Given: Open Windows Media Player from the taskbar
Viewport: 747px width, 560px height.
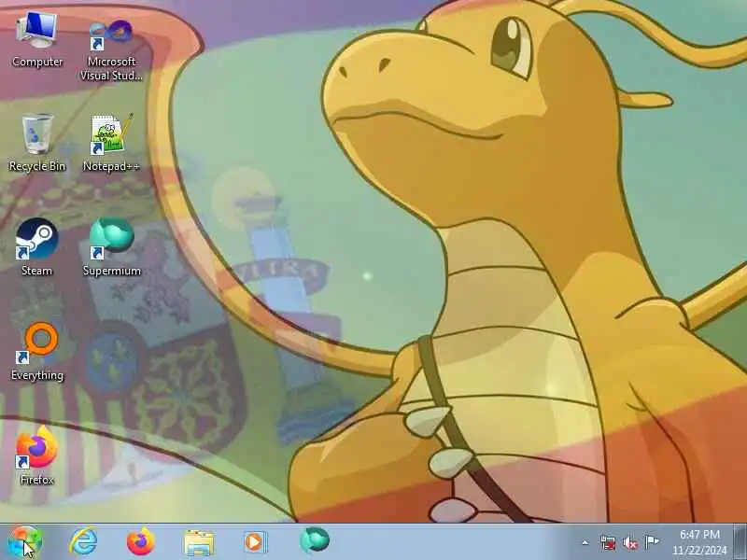Looking at the screenshot, I should click(x=256, y=542).
